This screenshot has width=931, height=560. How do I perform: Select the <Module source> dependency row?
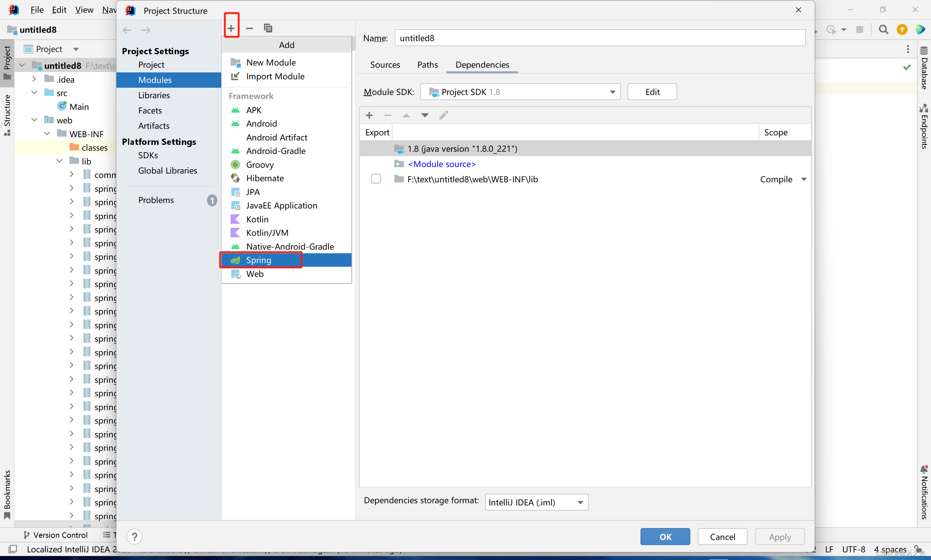585,164
